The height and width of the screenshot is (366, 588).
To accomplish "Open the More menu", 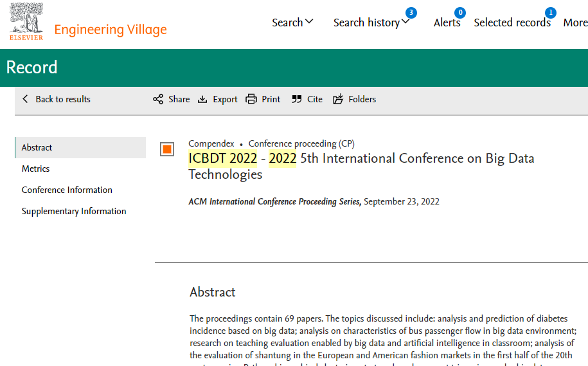I will [x=575, y=23].
